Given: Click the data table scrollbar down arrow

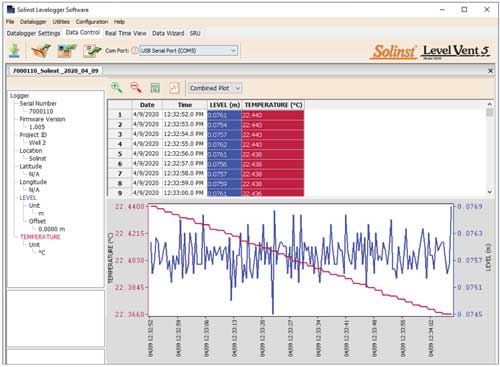Looking at the screenshot, I should tap(490, 192).
